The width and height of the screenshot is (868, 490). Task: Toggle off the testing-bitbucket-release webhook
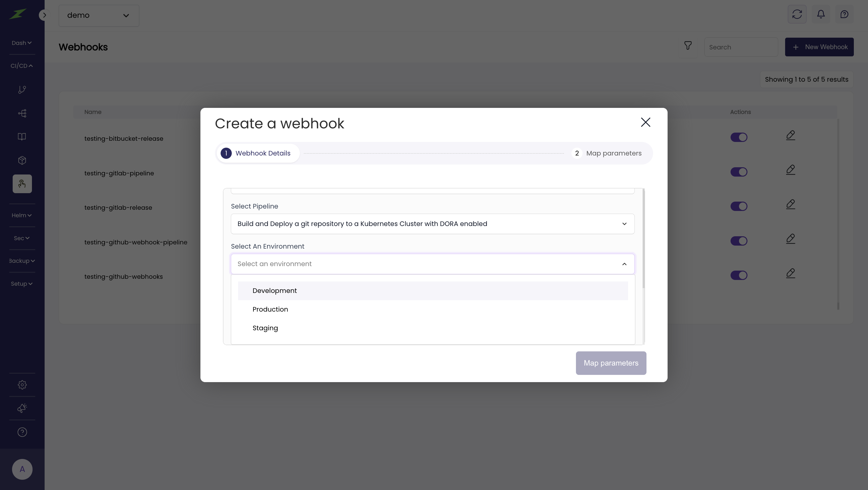point(739,137)
